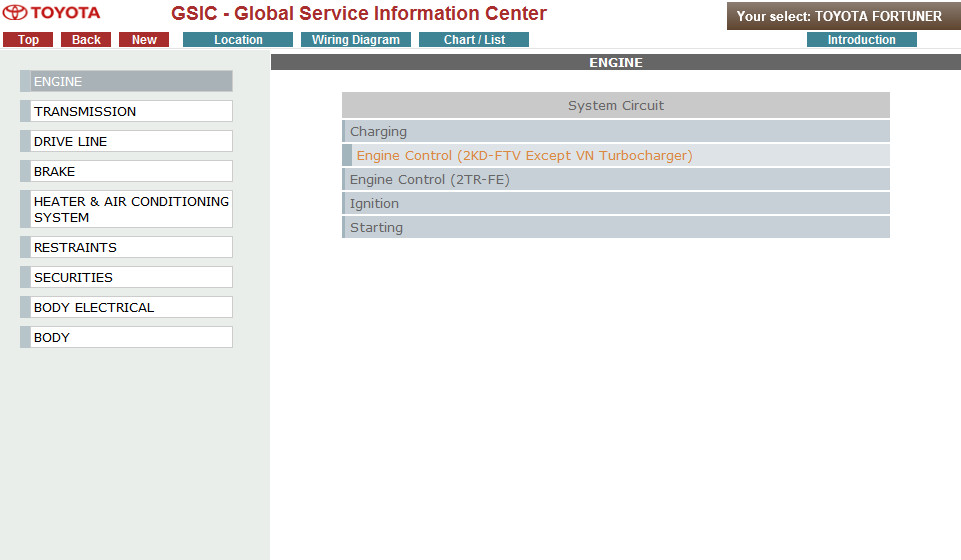Viewport: 961px width, 560px height.
Task: Click the GSIC Global Service Information Center title
Action: (x=359, y=13)
